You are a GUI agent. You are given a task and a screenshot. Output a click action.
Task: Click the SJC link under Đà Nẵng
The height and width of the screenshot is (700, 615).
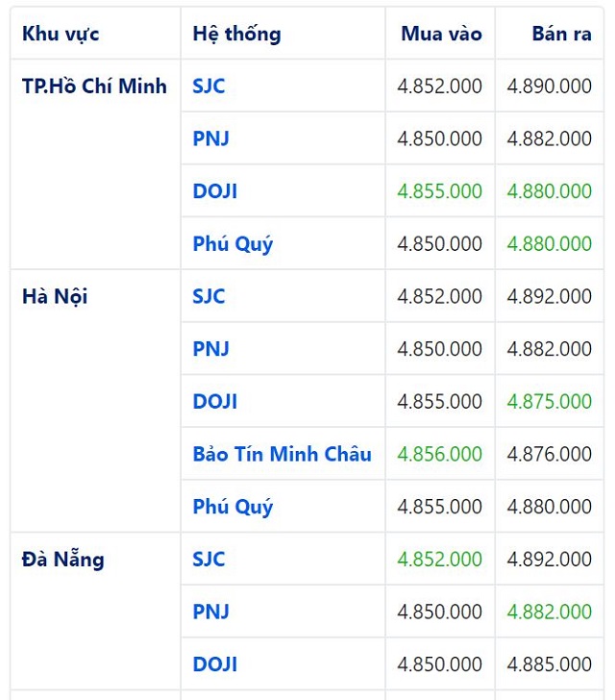coord(209,559)
